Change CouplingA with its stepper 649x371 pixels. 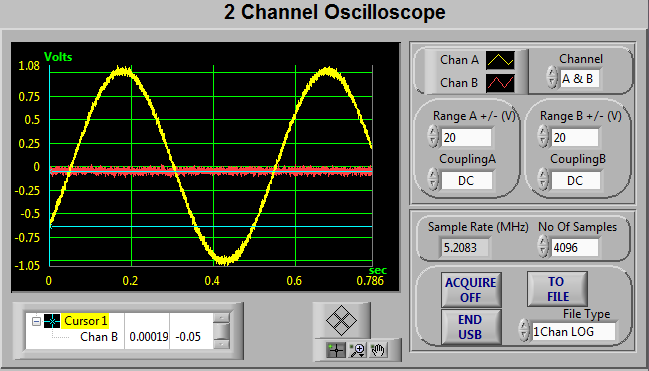[433, 179]
